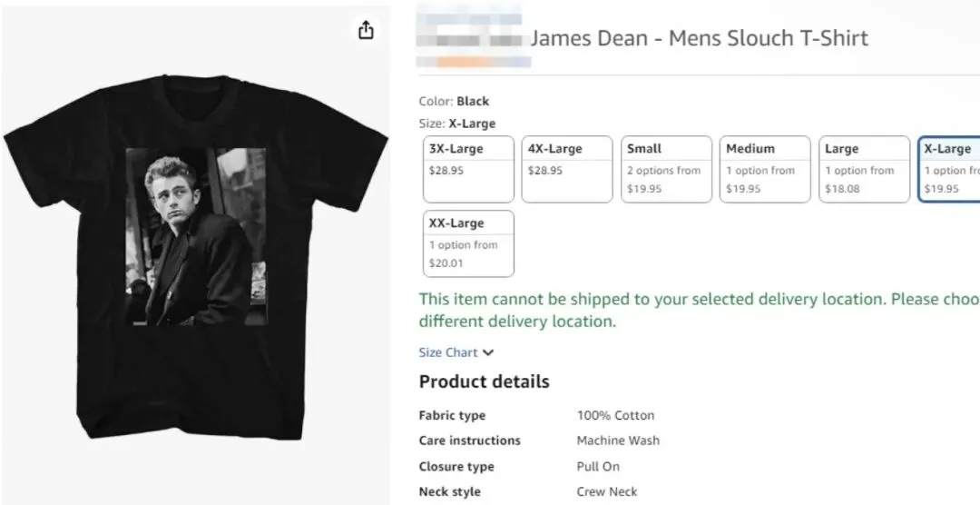This screenshot has width=980, height=505.
Task: Click the blurred brand logo beside the title
Action: point(470,38)
